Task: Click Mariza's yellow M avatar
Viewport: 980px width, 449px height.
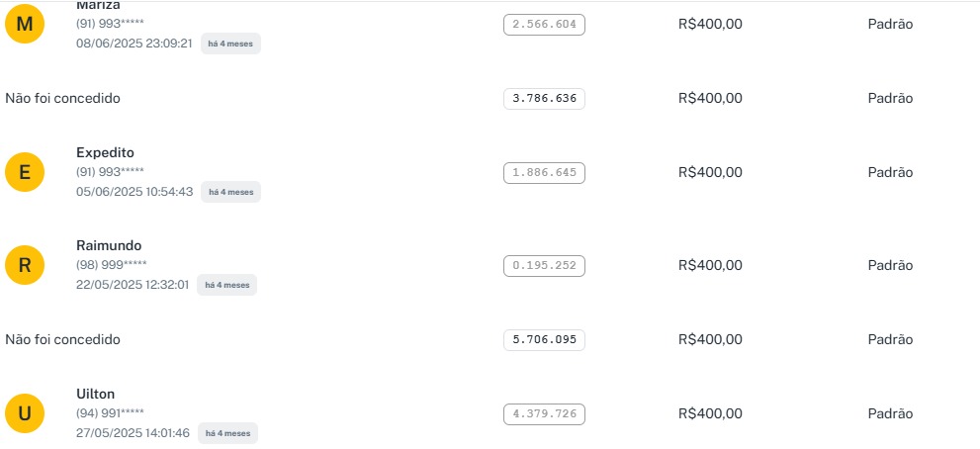Action: click(25, 24)
